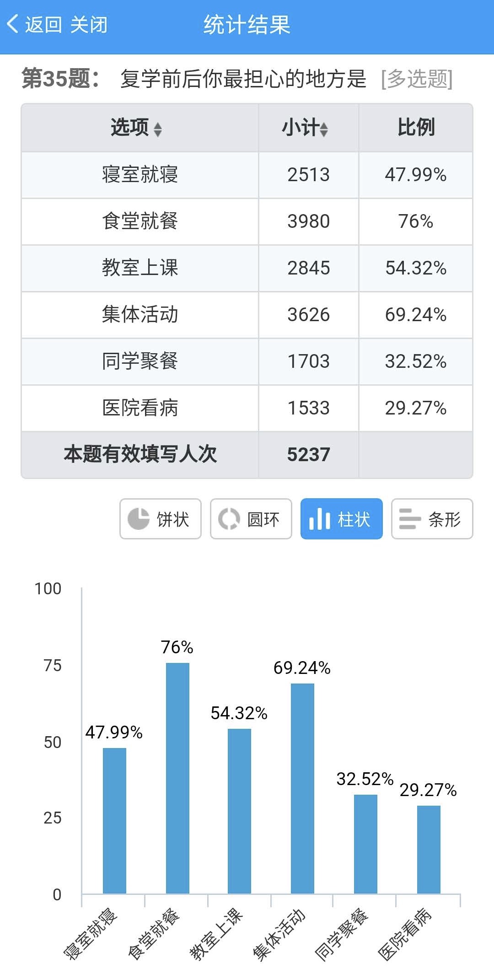
Task: Select the 柱状 chart type
Action: [342, 519]
